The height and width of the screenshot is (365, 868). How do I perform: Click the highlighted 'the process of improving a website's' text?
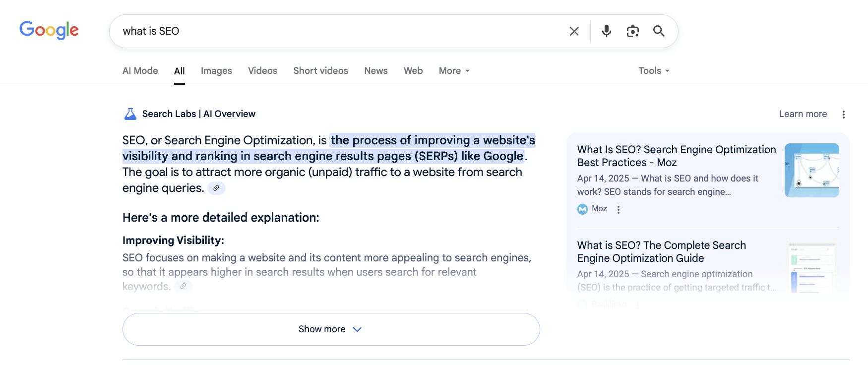point(433,140)
